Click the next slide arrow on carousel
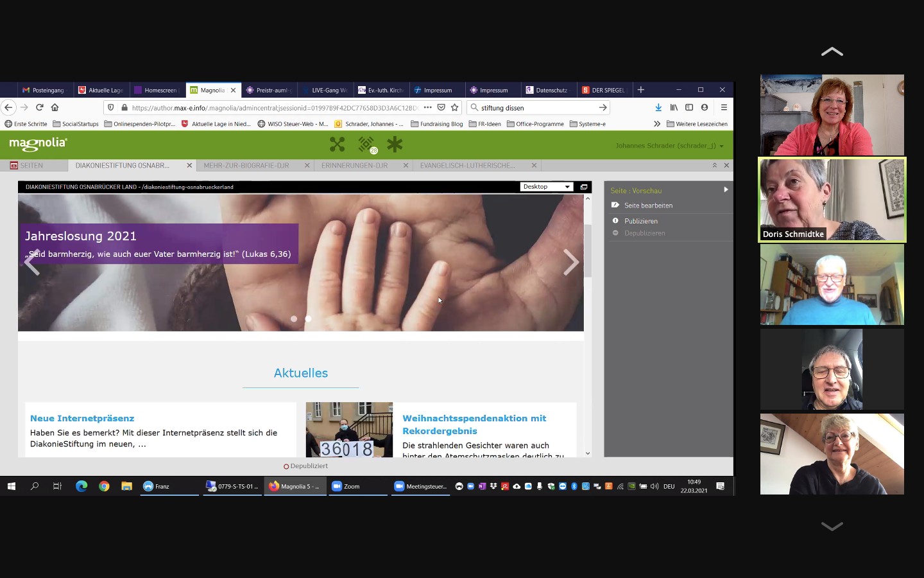Image resolution: width=924 pixels, height=578 pixels. click(x=570, y=262)
